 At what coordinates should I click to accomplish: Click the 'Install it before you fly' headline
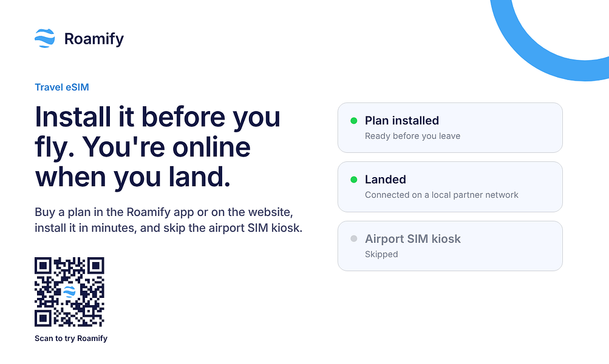[158, 147]
